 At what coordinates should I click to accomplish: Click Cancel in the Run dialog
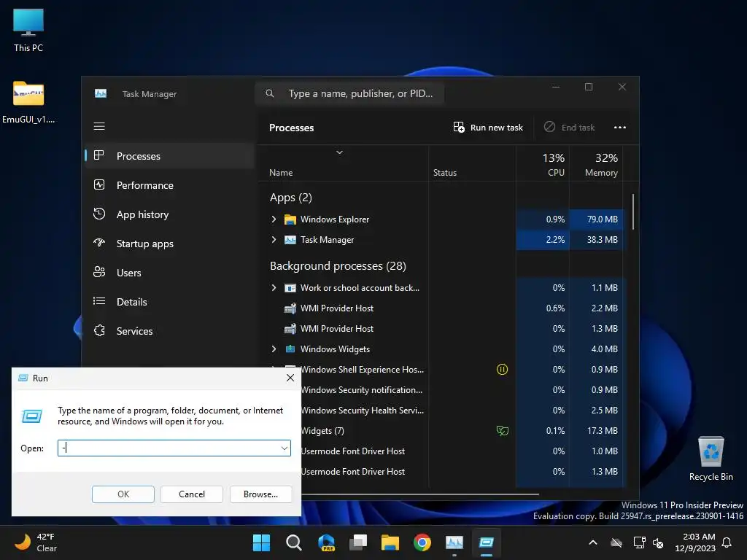pos(192,494)
